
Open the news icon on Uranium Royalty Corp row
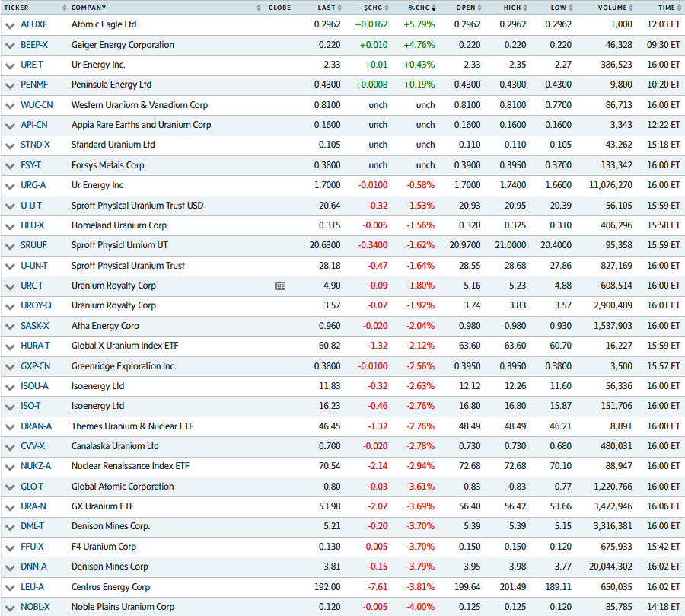coord(280,286)
